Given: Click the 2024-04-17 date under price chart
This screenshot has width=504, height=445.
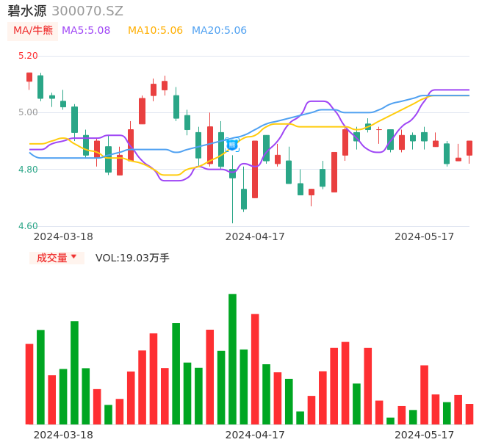Looking at the screenshot, I should pyautogui.click(x=255, y=236).
